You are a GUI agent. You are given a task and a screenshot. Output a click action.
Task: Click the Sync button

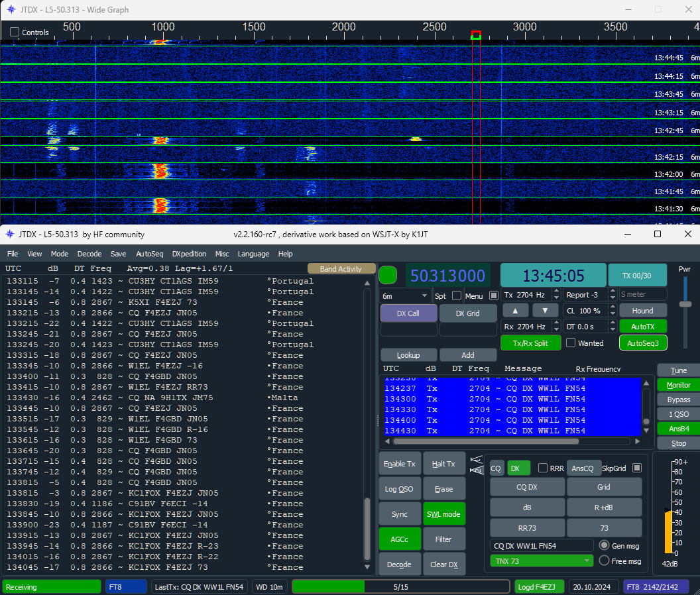[400, 514]
